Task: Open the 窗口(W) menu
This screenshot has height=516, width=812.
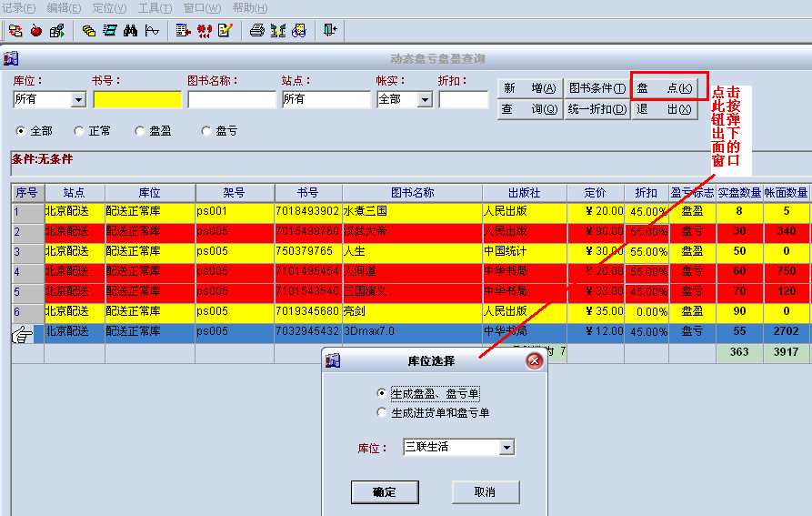Action: tap(203, 8)
